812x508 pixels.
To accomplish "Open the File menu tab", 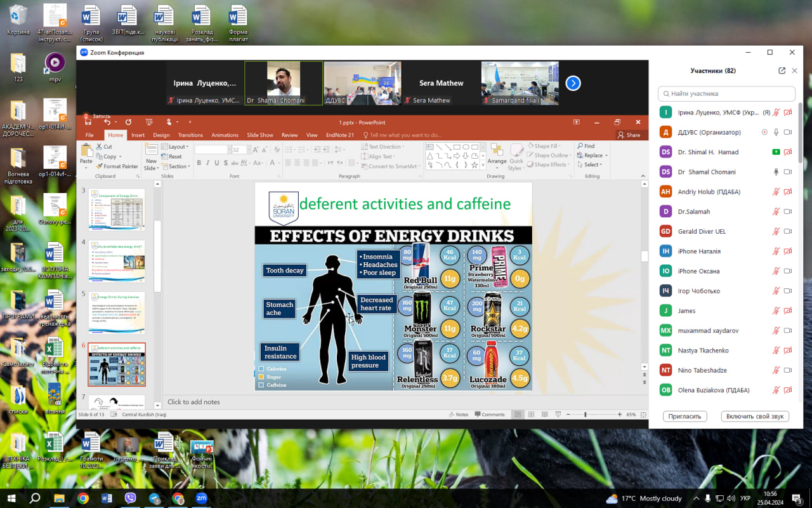I will coord(89,135).
